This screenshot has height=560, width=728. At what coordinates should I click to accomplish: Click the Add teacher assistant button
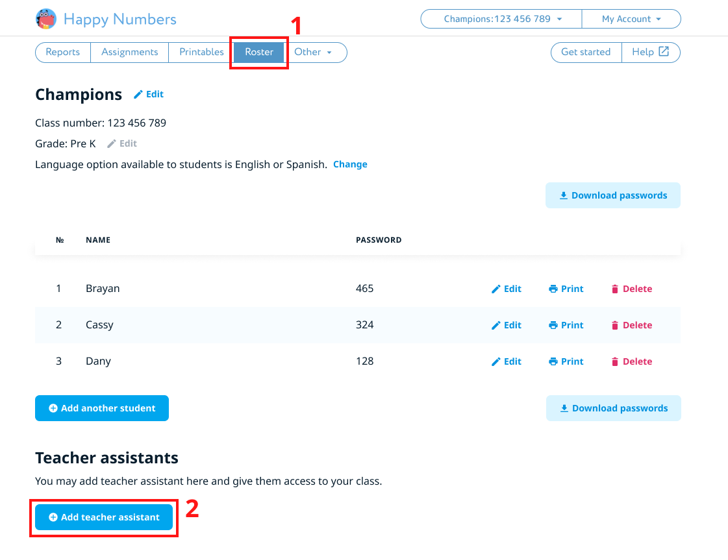point(104,517)
